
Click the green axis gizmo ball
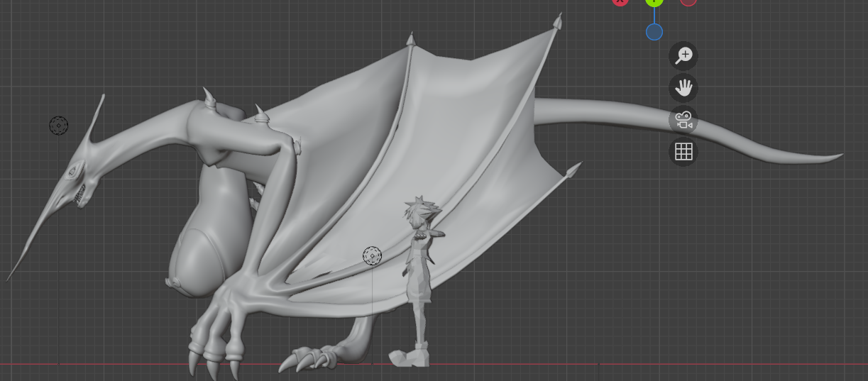click(x=654, y=2)
